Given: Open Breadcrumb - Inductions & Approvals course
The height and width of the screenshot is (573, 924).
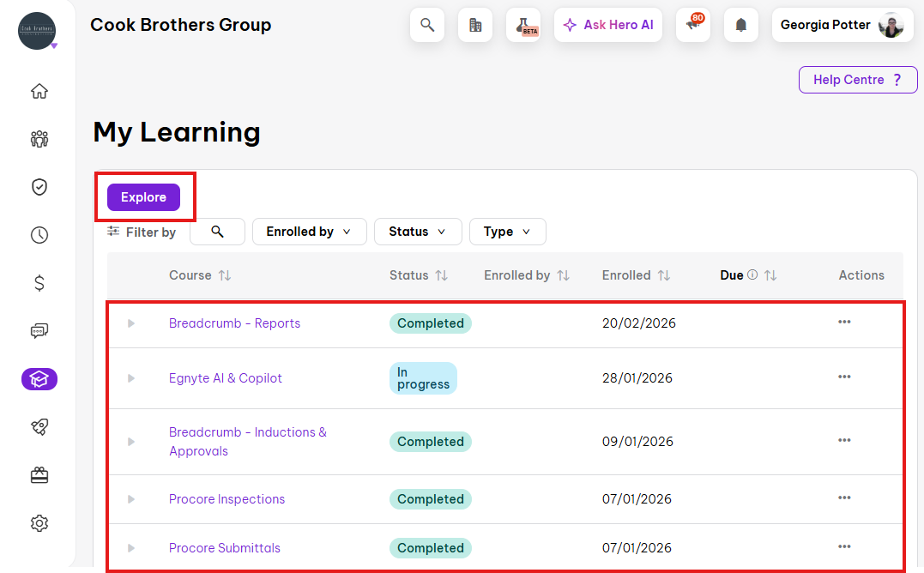Looking at the screenshot, I should point(247,442).
